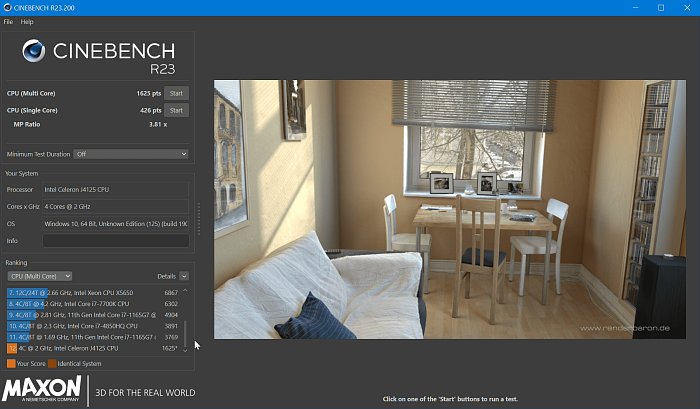700x409 pixels.
Task: Select ranking row 8 Intel Core i7-7700K
Action: click(93, 304)
